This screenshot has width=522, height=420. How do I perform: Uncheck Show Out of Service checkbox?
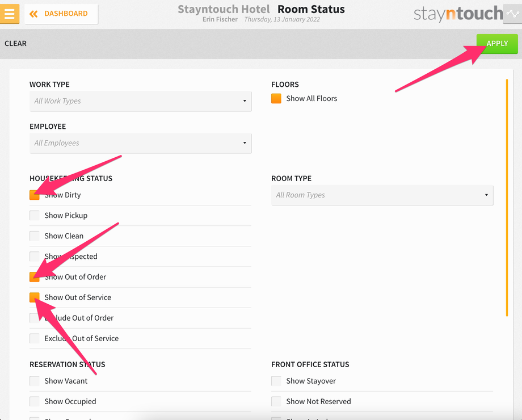pyautogui.click(x=35, y=297)
